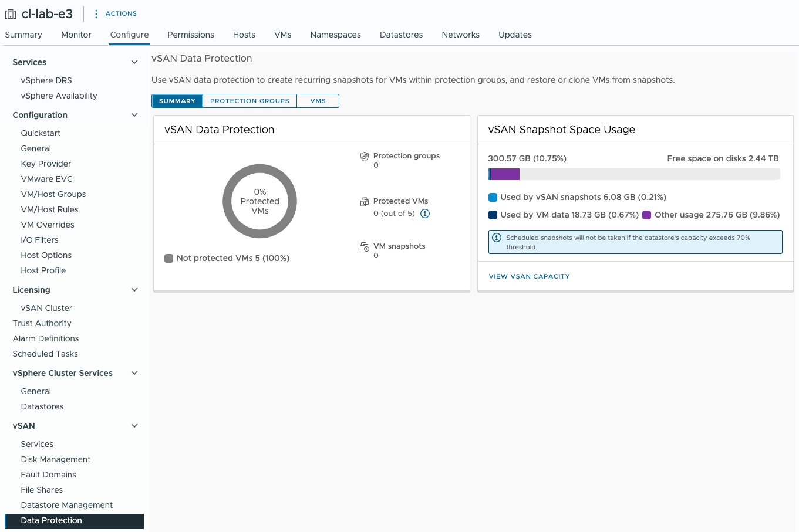Viewport: 799px width, 532px height.
Task: Click the Free space on disks 2.44 TB text
Action: click(723, 158)
